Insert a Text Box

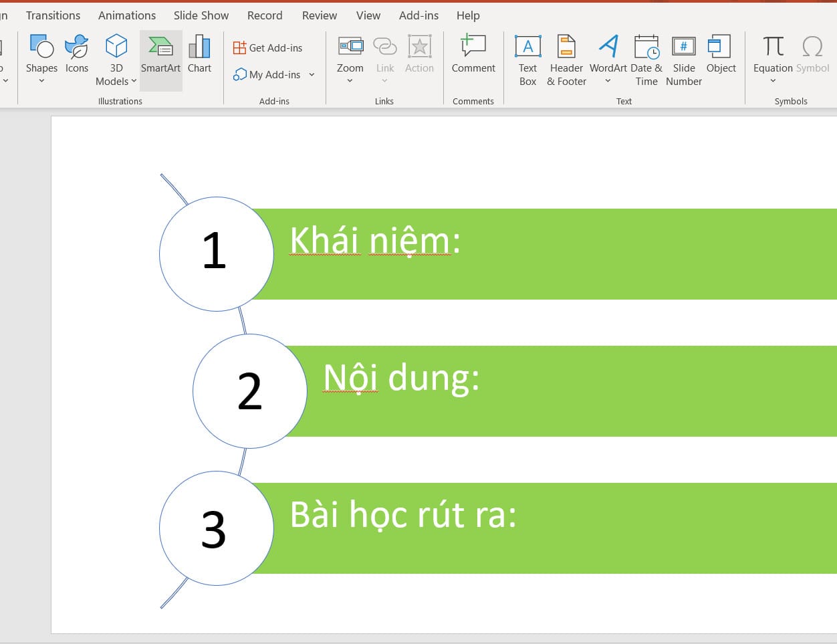pos(527,59)
